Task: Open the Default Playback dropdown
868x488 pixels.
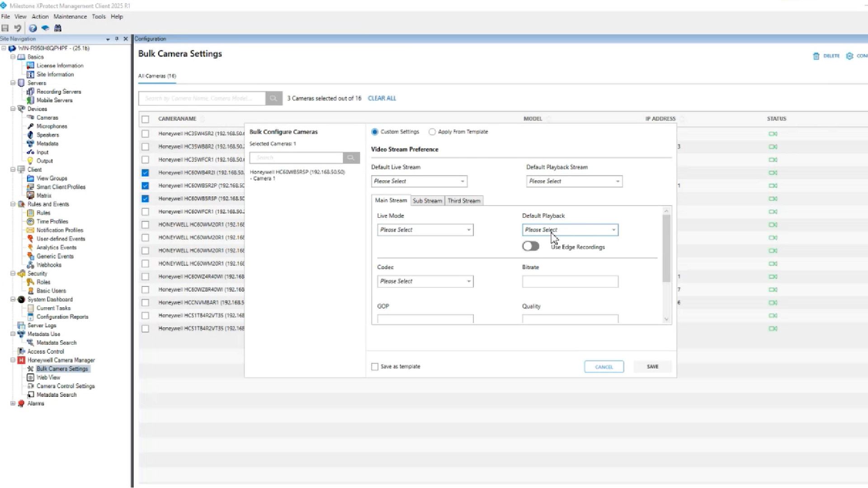Action: pyautogui.click(x=570, y=230)
